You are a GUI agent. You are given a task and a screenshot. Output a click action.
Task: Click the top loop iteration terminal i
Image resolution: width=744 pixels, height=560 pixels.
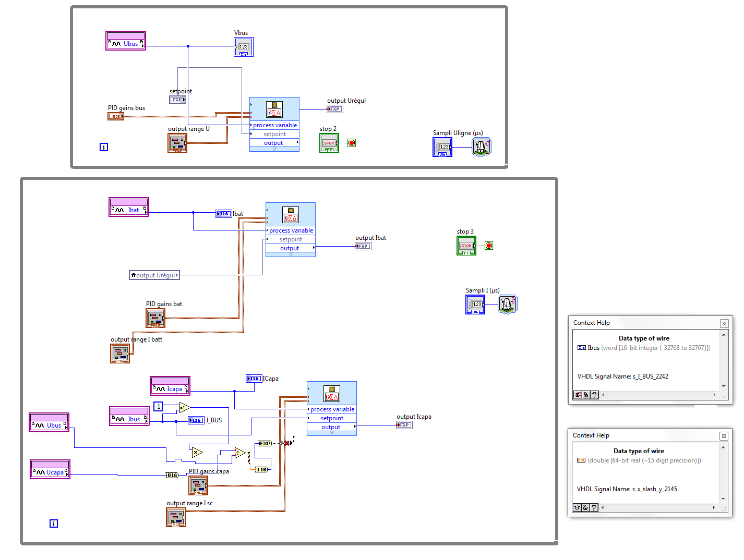coord(104,147)
